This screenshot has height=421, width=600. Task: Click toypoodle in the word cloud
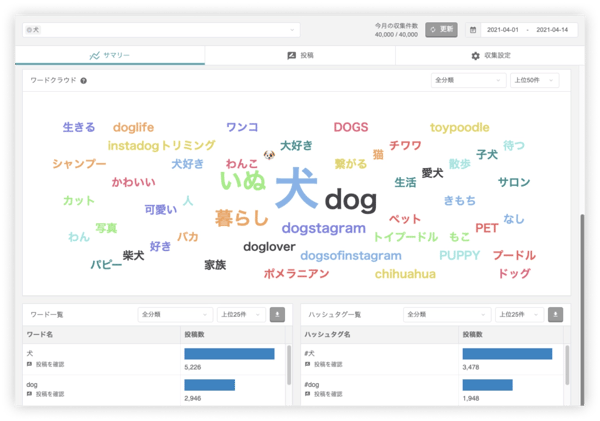[460, 127]
